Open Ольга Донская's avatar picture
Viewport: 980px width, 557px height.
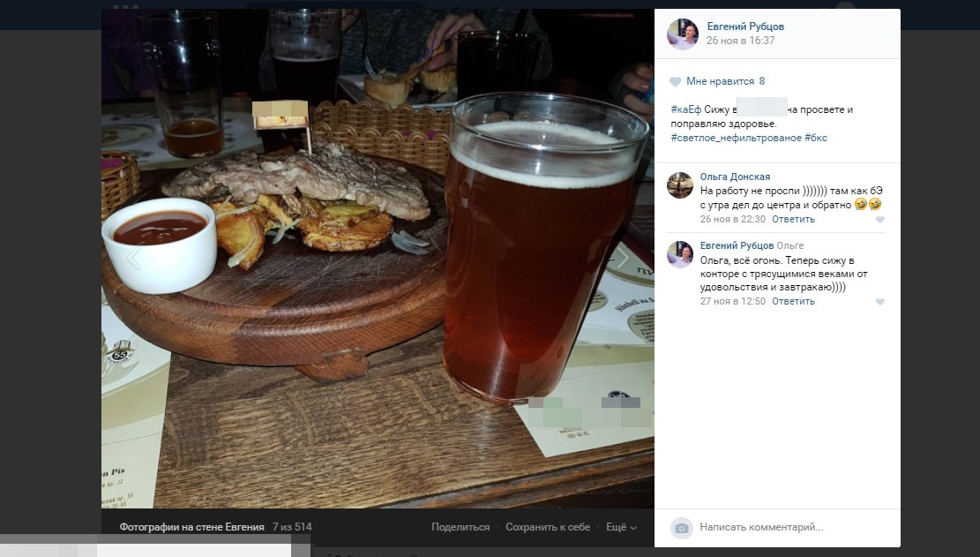[680, 185]
